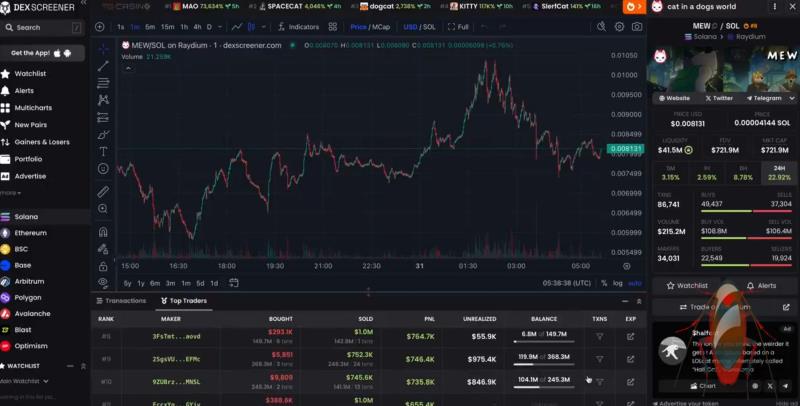800x406 pixels.
Task: Select the trend line drawing tool
Action: (x=103, y=66)
